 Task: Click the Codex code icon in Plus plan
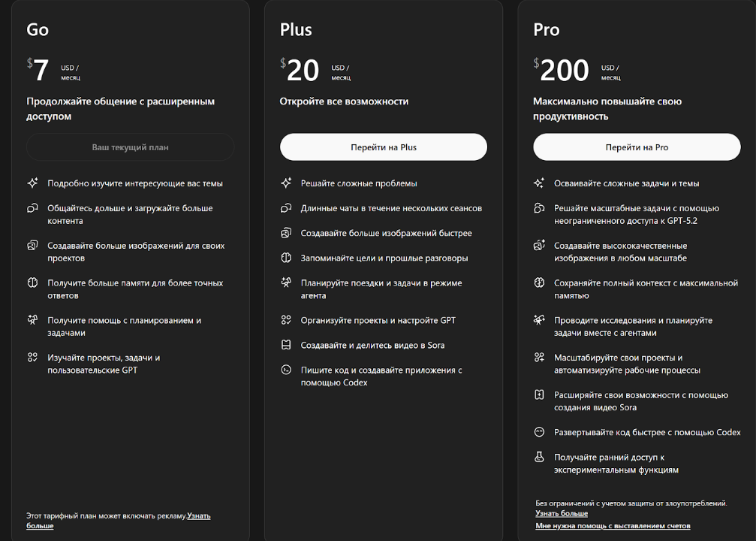pos(286,370)
